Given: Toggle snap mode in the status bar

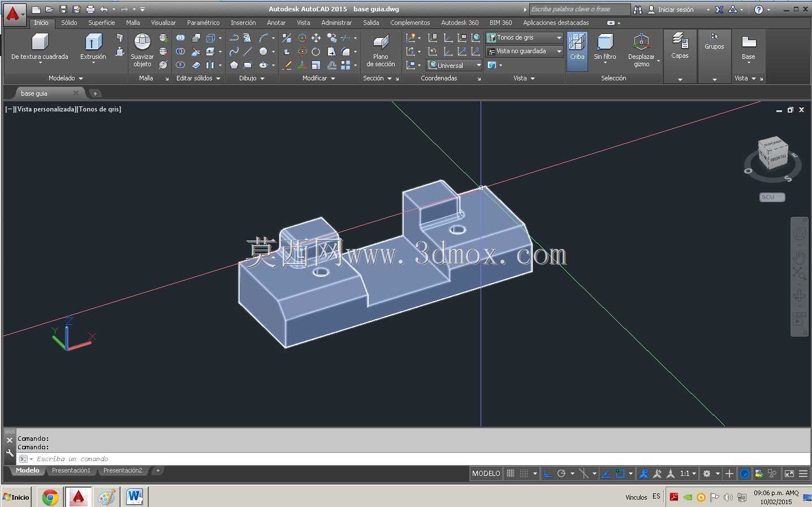Looking at the screenshot, I should [524, 474].
